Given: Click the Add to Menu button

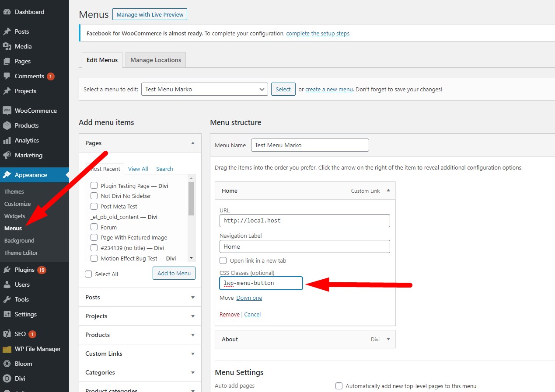Looking at the screenshot, I should (x=174, y=273).
